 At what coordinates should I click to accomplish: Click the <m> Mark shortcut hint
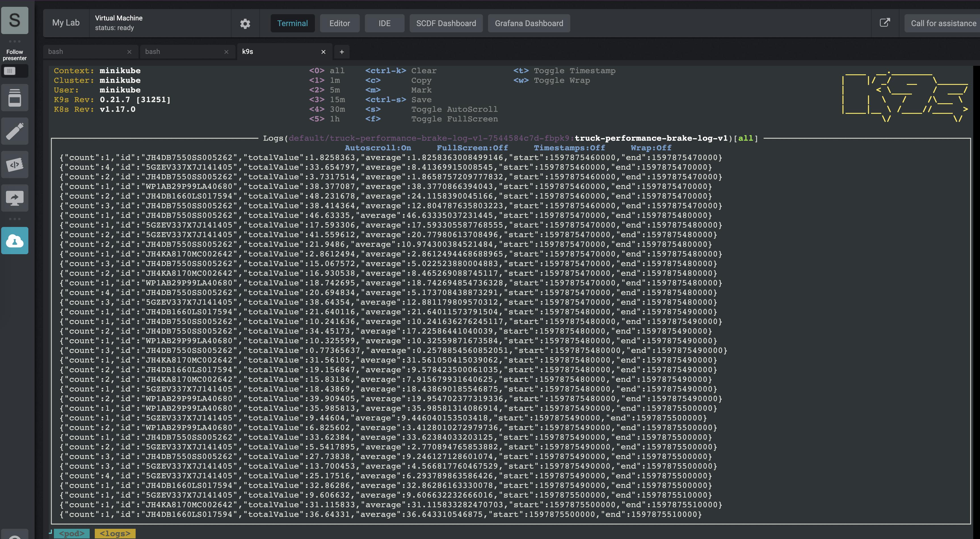tap(398, 90)
